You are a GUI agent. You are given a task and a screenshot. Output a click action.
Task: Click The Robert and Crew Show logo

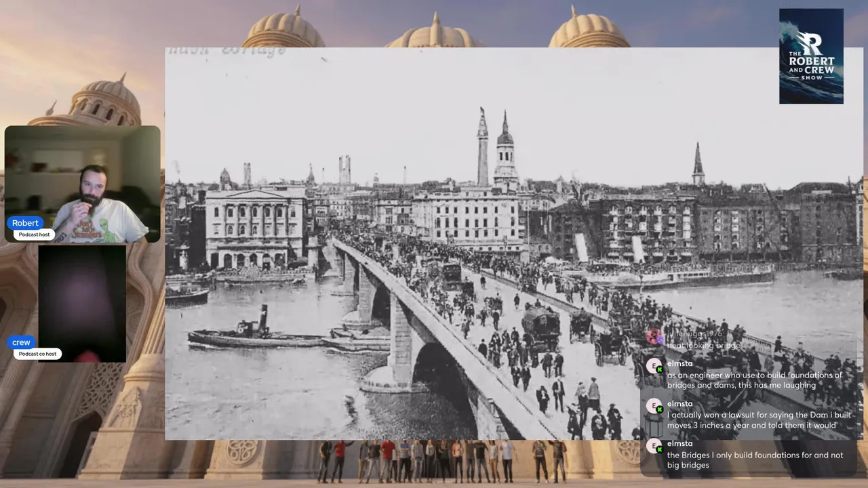click(x=811, y=56)
